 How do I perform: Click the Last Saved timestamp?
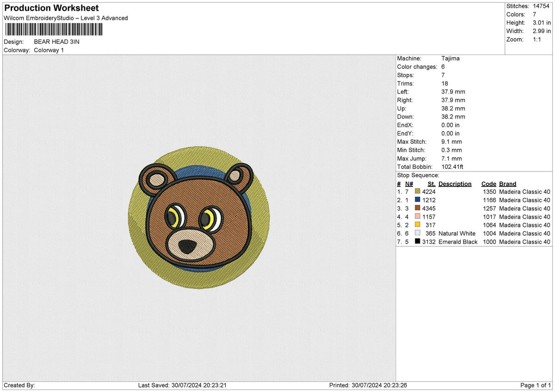(x=182, y=386)
